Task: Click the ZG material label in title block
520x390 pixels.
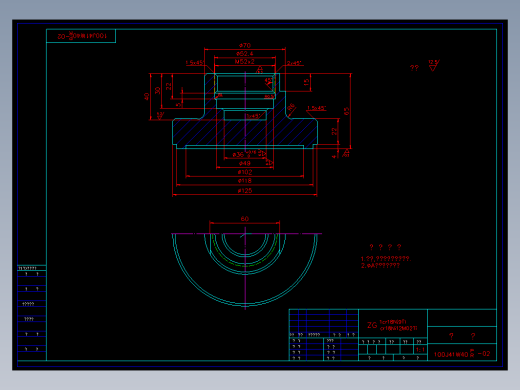Action: (372, 325)
